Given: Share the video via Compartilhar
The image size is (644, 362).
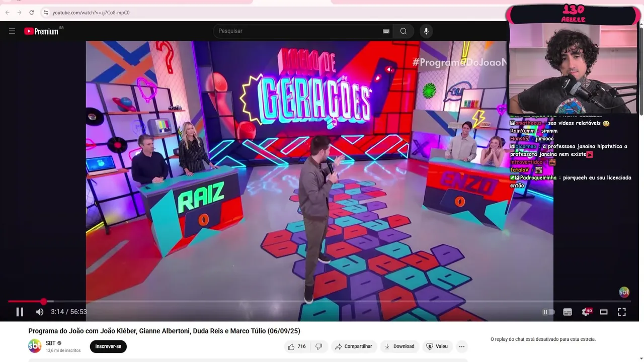Looking at the screenshot, I should [x=354, y=346].
